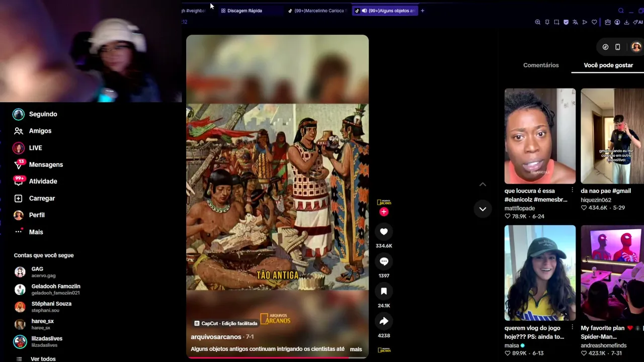This screenshot has width=644, height=362.
Task: Switch to the Comentários tab
Action: (541, 65)
